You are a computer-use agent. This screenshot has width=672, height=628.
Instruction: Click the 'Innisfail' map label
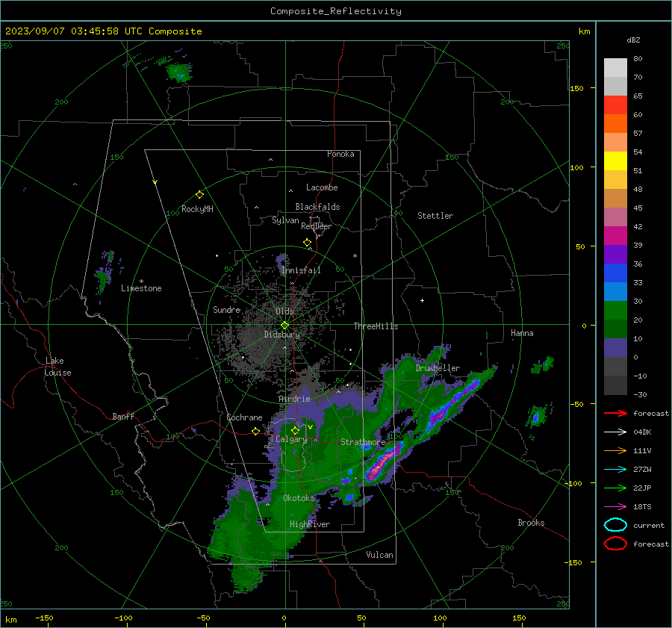301,270
